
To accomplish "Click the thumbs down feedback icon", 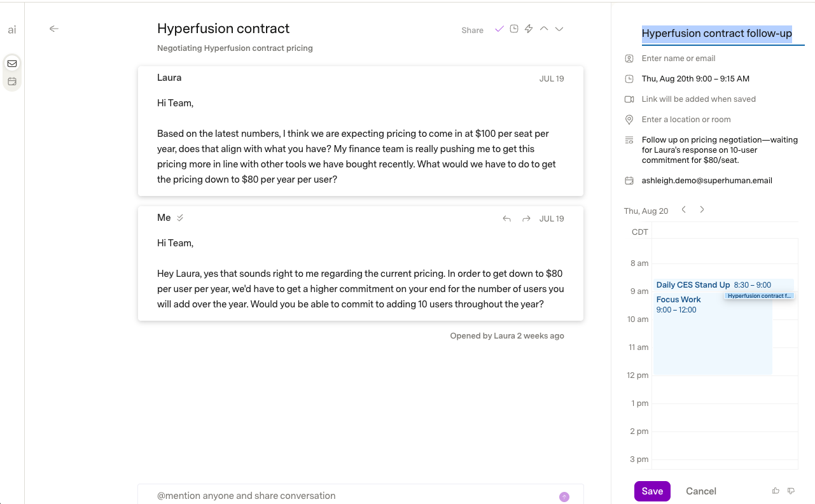I will [x=791, y=491].
